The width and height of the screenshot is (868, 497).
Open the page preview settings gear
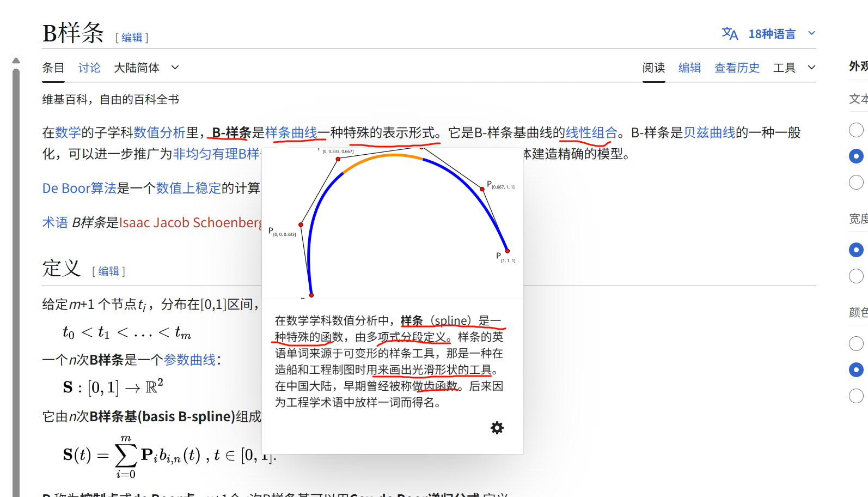coord(497,428)
